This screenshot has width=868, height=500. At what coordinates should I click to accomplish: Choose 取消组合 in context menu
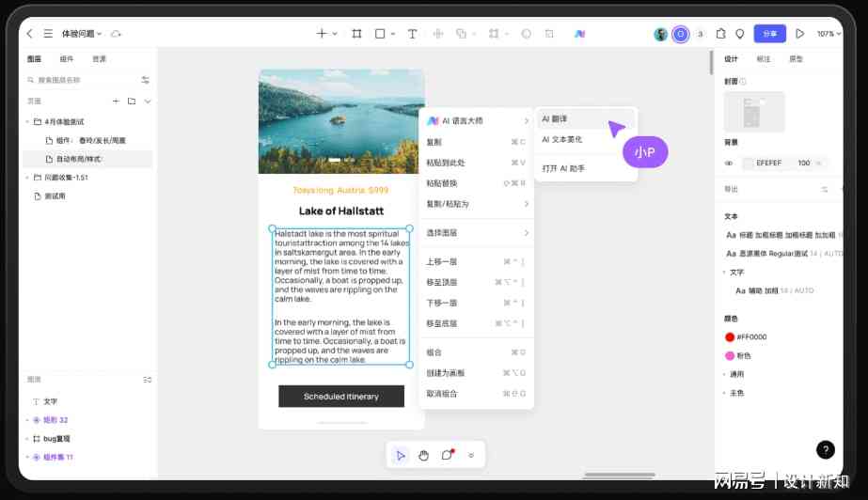point(477,394)
